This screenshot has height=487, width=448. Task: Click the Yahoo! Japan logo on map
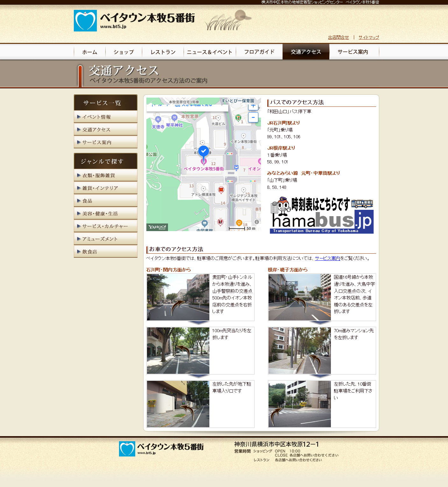[x=157, y=227]
